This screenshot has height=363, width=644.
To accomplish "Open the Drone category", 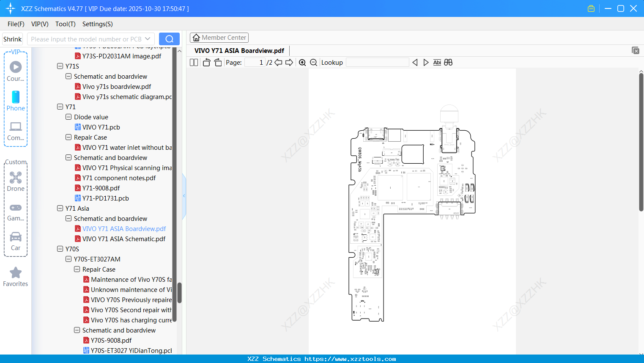I will pyautogui.click(x=16, y=181).
